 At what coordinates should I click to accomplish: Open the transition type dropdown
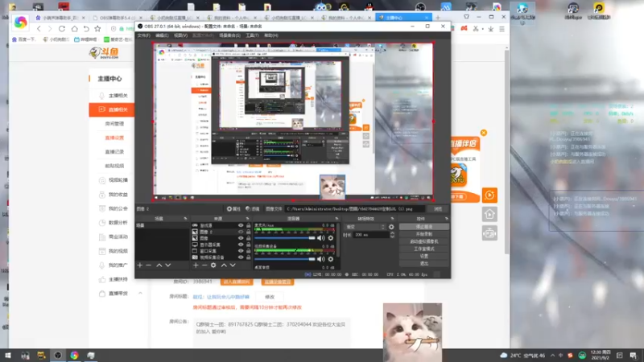365,227
